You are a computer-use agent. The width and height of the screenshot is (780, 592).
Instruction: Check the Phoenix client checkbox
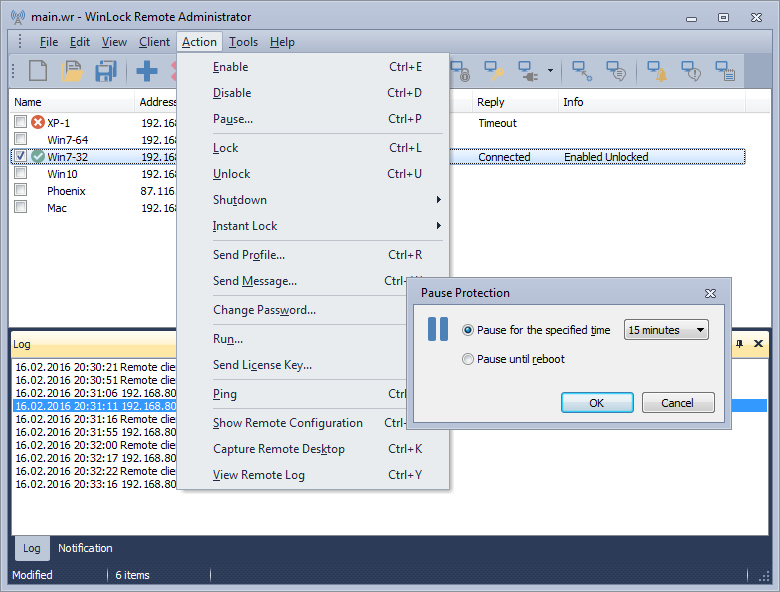(x=20, y=190)
